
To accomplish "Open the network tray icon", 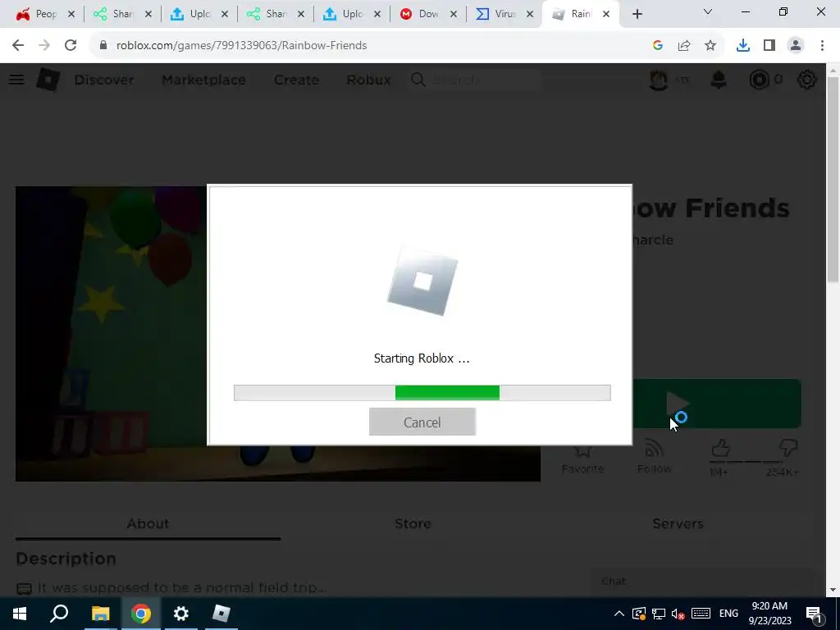I will [x=659, y=614].
